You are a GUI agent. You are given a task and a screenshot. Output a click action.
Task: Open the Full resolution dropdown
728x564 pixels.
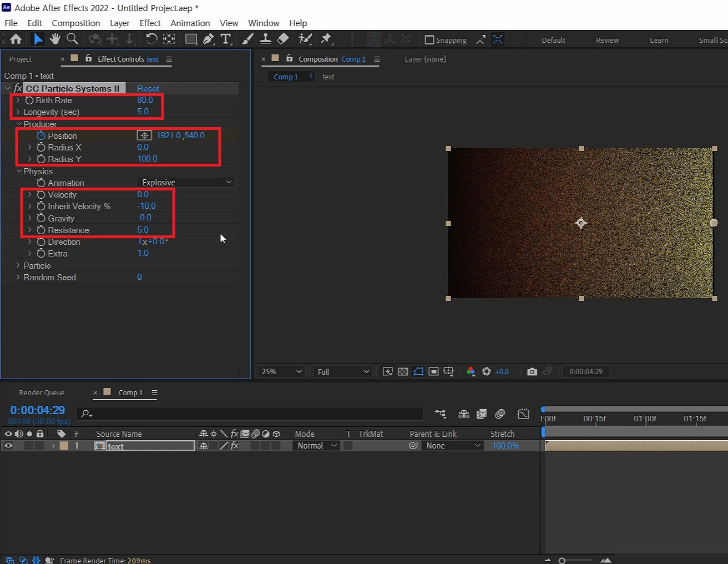343,371
